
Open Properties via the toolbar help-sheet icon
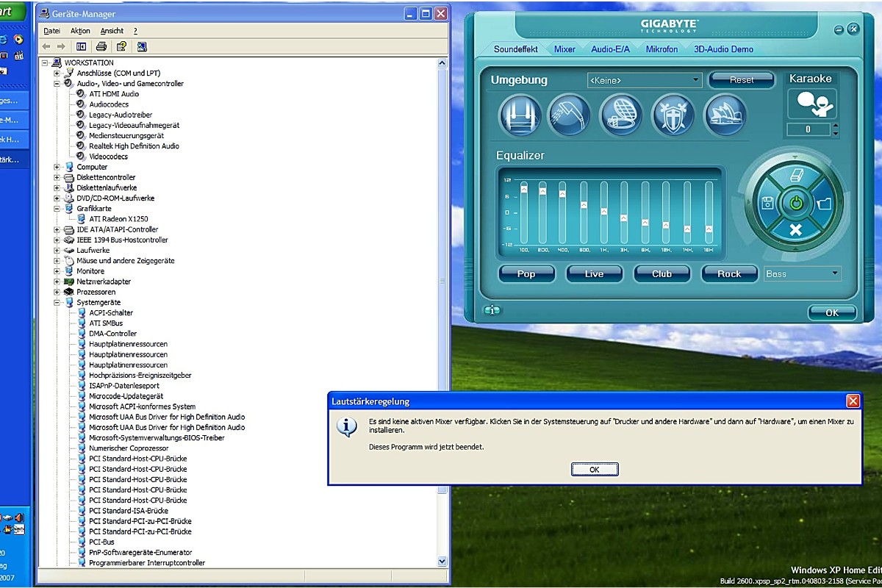click(x=121, y=46)
